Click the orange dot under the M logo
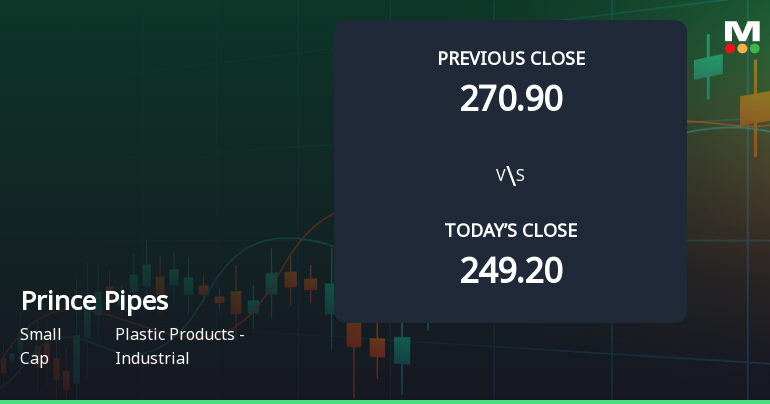 tap(742, 48)
